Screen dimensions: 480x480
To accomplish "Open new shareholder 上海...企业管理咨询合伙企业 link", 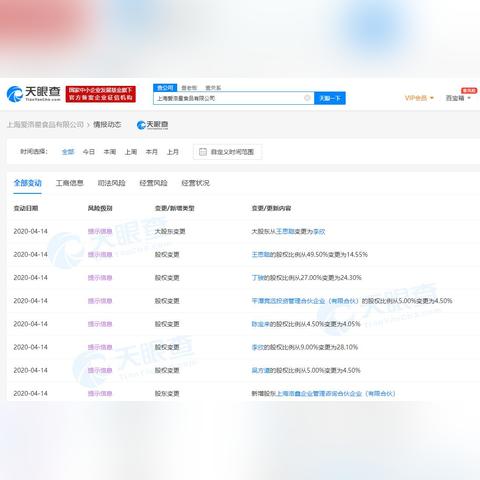I will [336, 394].
